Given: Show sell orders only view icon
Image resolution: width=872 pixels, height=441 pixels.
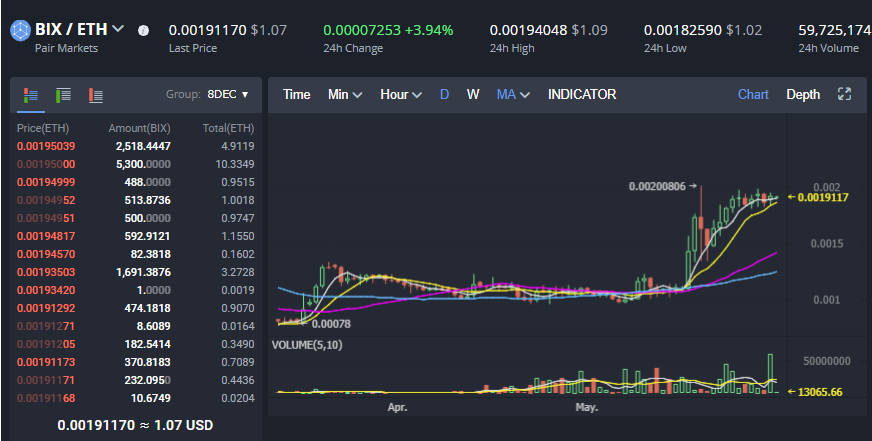Looking at the screenshot, I should (x=96, y=95).
